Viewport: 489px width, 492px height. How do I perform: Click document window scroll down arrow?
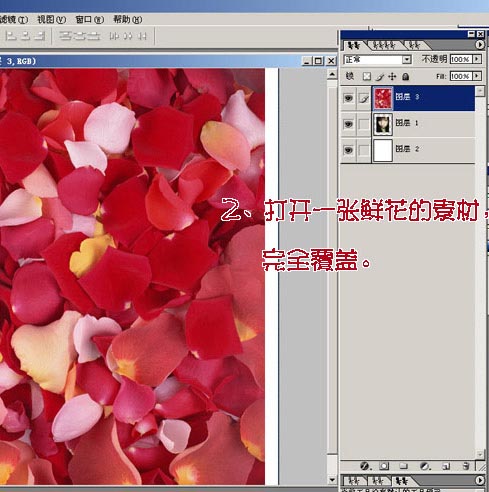point(332,479)
